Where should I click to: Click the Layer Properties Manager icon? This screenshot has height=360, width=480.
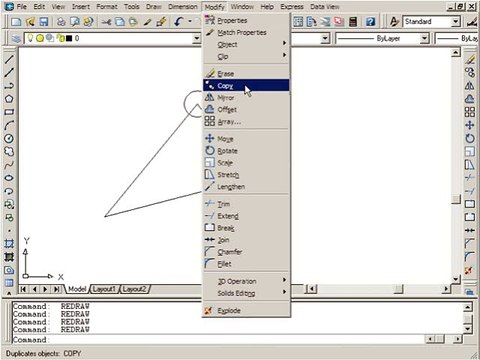(16, 39)
